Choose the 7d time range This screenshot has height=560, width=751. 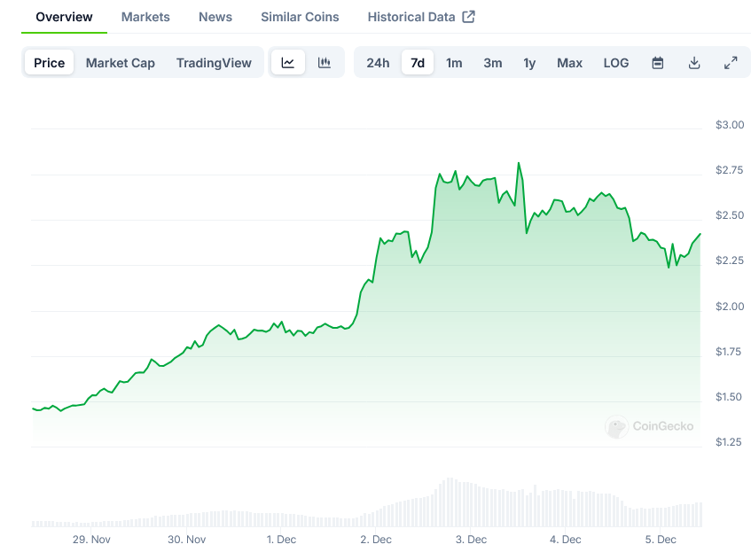click(x=418, y=63)
